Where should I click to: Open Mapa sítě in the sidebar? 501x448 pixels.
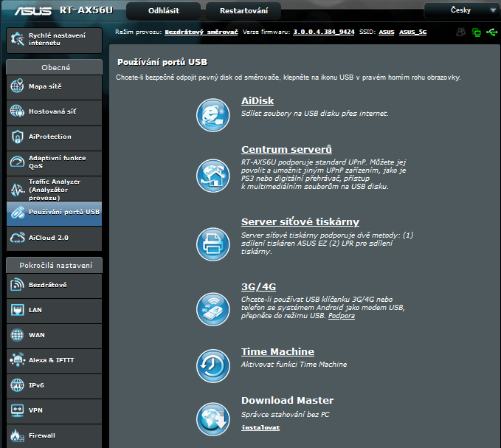54,87
